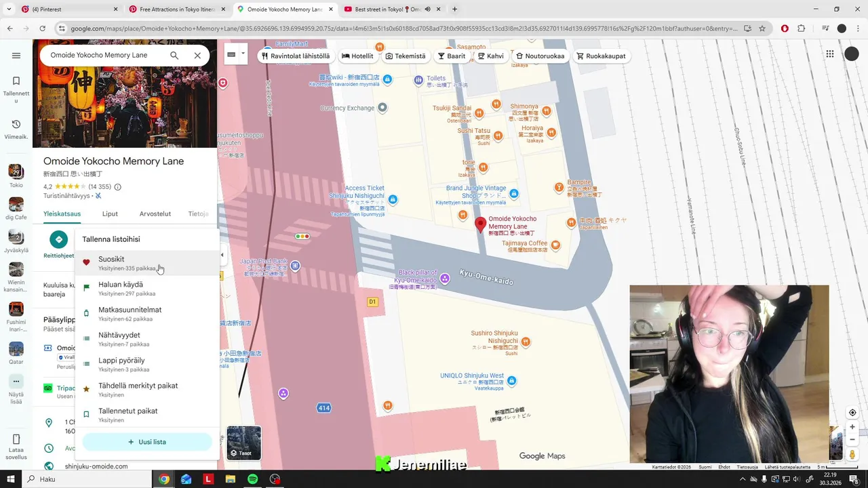Click Hotellit filter chip
The image size is (868, 488).
click(357, 56)
